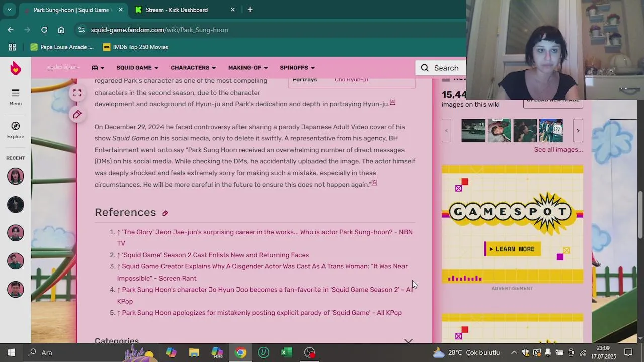Screen dimensions: 644x362
Task: Open Screen Rant cisgender actor reference
Action: (x=262, y=272)
